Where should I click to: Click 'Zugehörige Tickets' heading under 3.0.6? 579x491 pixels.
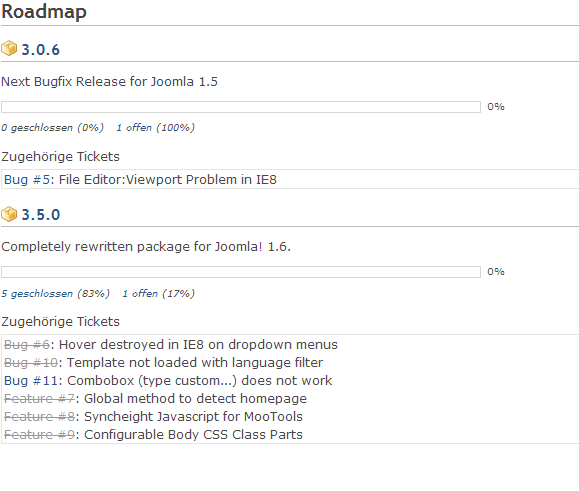pyautogui.click(x=60, y=157)
